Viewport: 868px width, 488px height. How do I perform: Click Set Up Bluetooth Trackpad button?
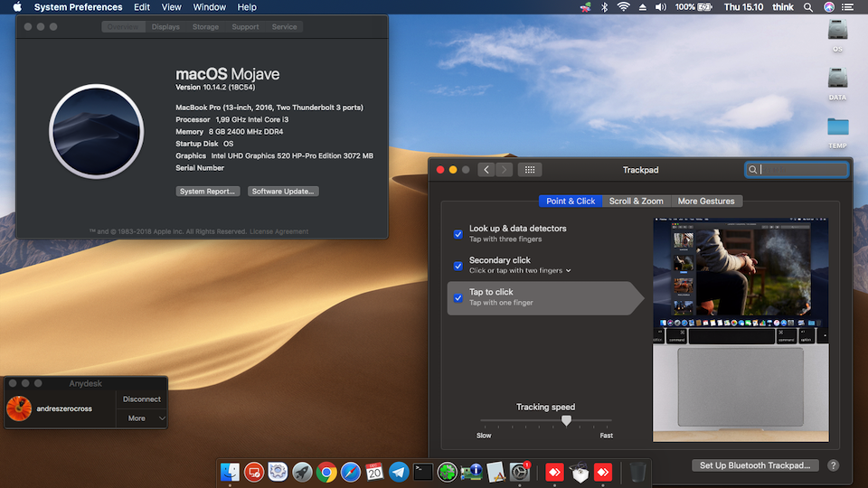point(755,465)
